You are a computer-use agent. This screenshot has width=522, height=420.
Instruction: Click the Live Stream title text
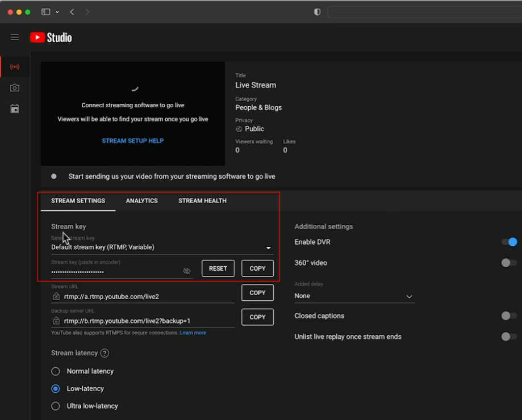point(256,85)
